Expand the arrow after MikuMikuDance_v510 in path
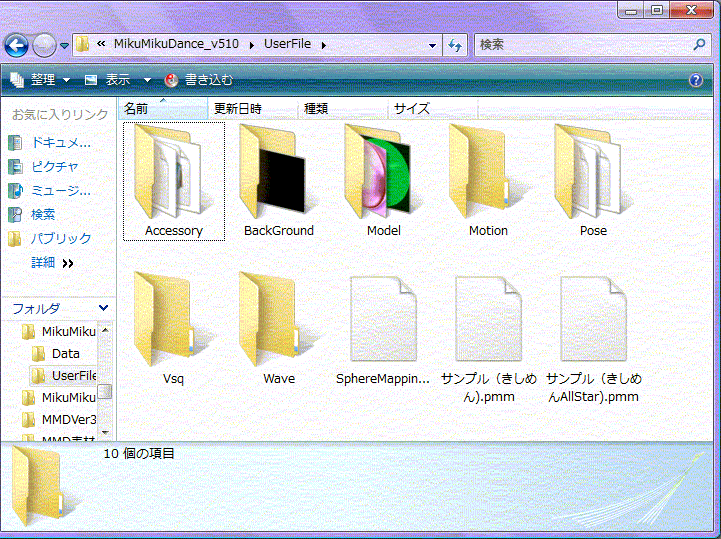Viewport: 721px width, 539px height. point(252,45)
